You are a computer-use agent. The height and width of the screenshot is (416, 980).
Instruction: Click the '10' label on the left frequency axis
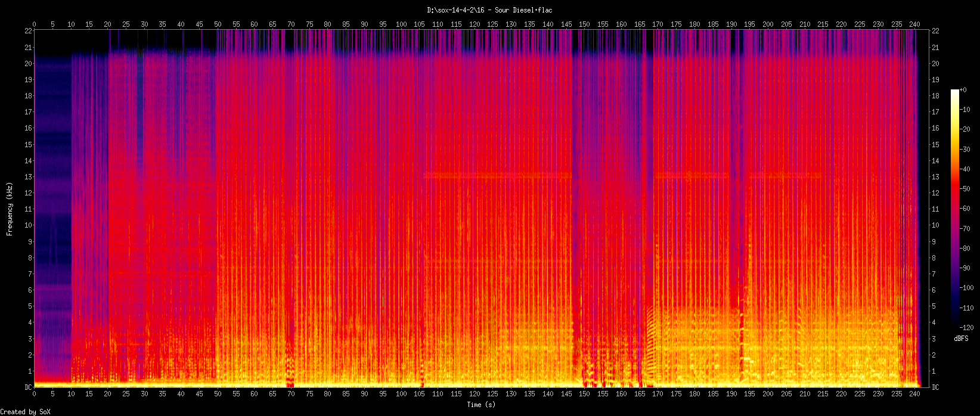point(28,225)
